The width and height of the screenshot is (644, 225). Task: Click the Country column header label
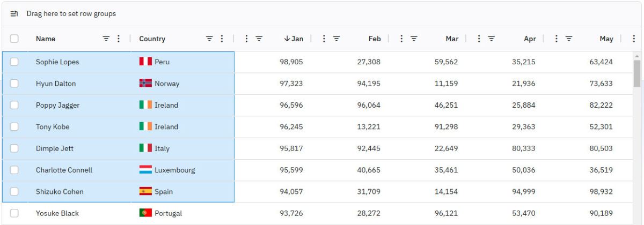pos(152,39)
